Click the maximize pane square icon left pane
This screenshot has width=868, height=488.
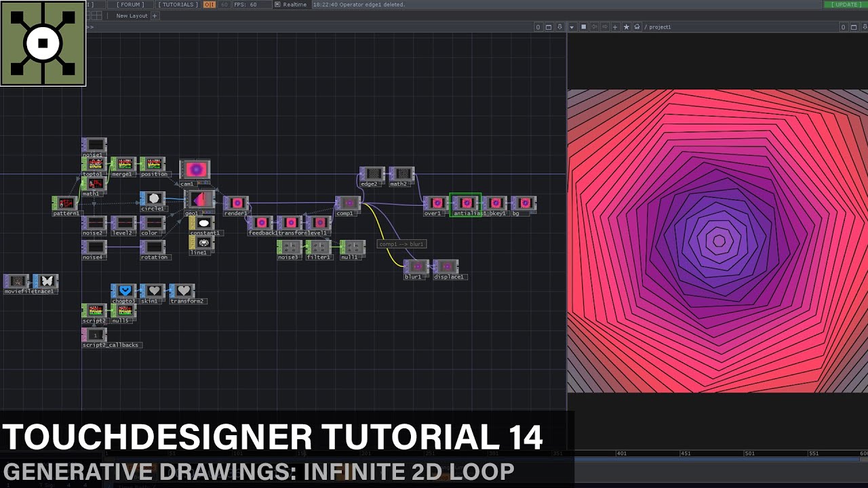(549, 27)
